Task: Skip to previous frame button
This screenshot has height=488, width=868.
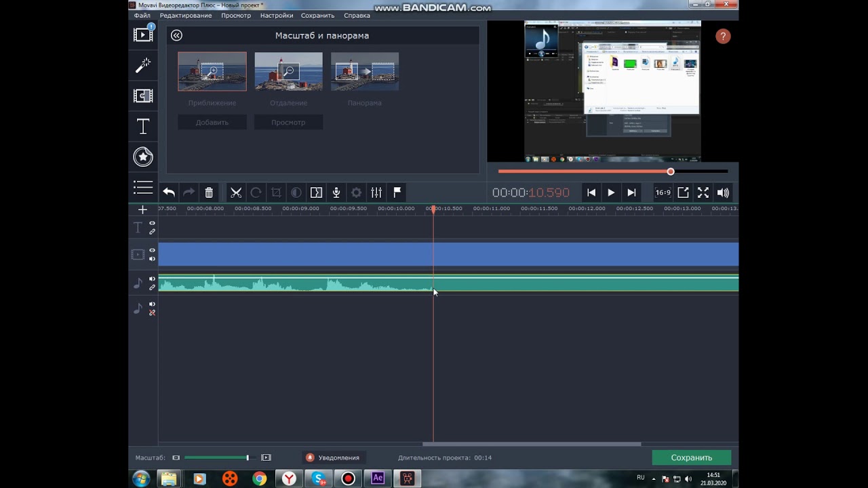Action: tap(591, 192)
